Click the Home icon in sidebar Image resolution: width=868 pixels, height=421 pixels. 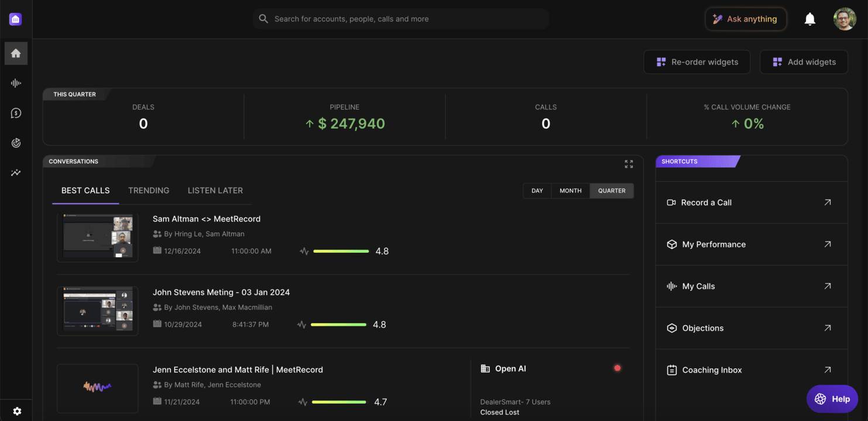pos(16,53)
